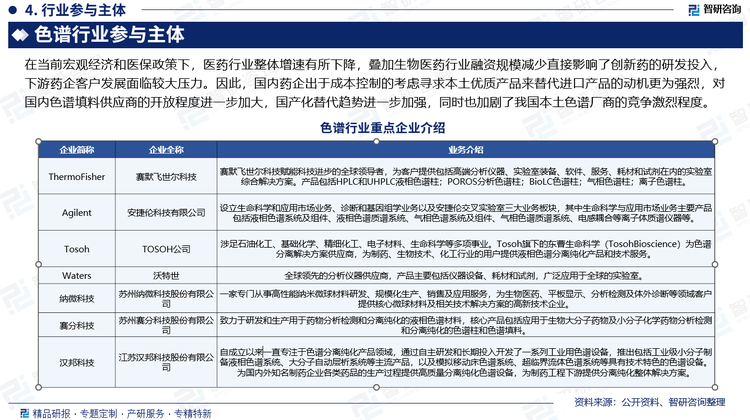Select the '苏州赛分科技股份有限公司' cell
Screen dimensions: 750x420
click(x=166, y=325)
